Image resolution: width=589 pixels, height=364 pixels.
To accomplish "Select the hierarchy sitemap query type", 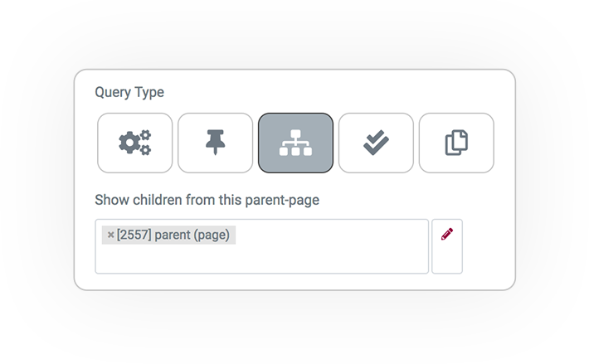I will coord(295,143).
